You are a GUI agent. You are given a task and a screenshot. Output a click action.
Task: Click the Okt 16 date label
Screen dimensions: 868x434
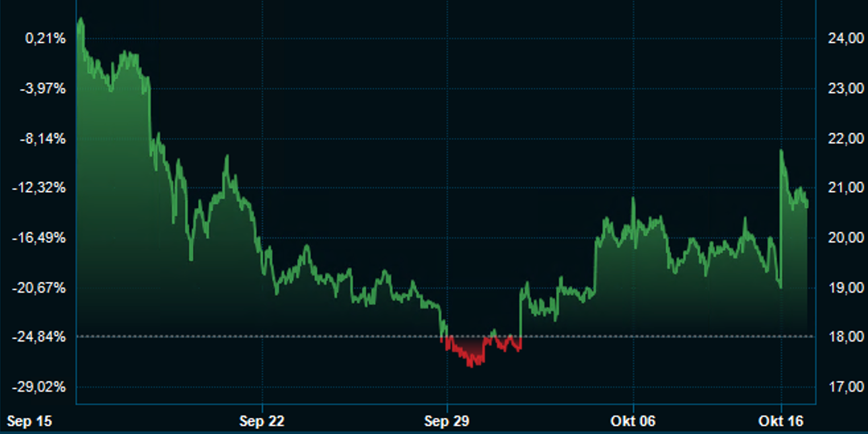(780, 421)
